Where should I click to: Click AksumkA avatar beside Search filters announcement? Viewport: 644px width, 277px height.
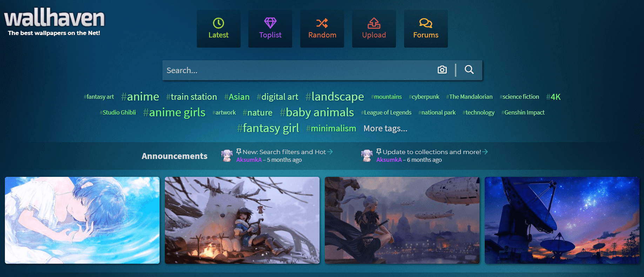227,155
